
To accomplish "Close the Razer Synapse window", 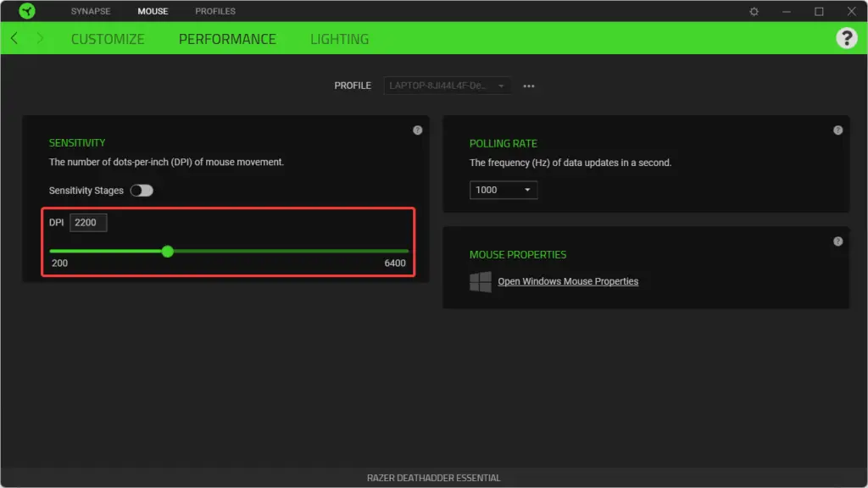I will pyautogui.click(x=851, y=11).
